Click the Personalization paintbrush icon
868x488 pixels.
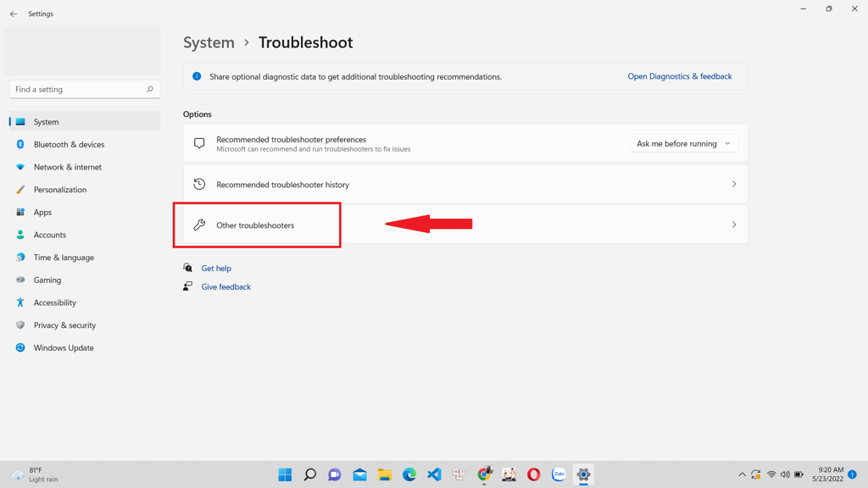click(x=20, y=190)
